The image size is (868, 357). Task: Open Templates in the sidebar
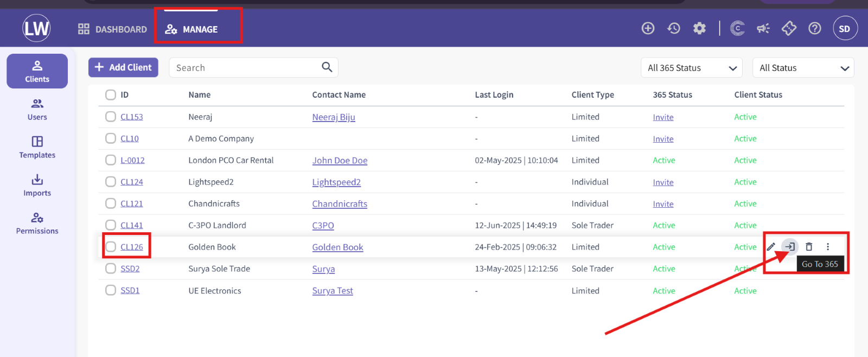pyautogui.click(x=37, y=148)
